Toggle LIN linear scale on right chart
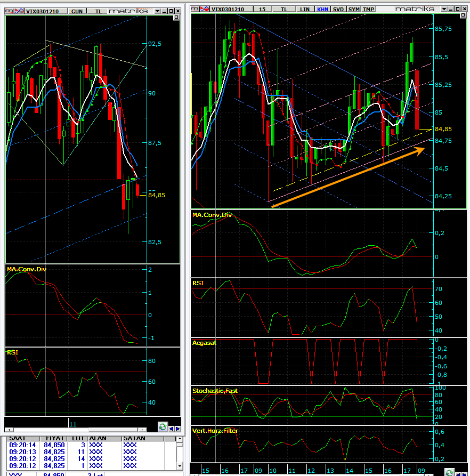 tap(305, 9)
